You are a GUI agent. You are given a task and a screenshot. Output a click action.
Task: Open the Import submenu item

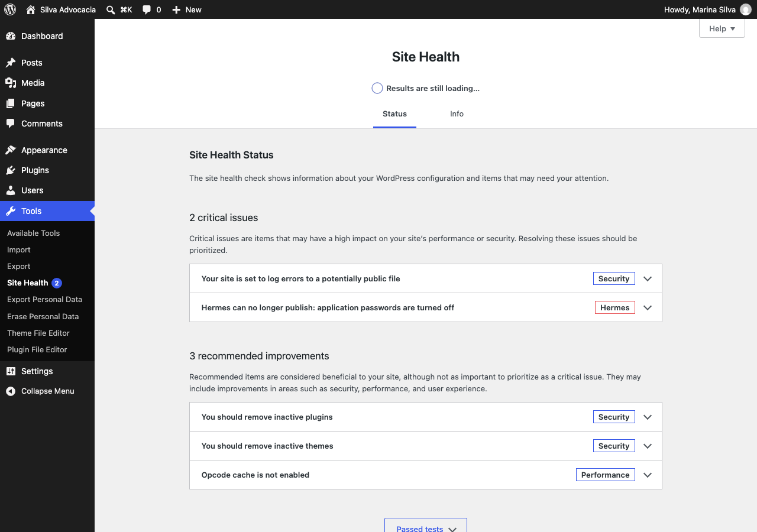coord(18,249)
